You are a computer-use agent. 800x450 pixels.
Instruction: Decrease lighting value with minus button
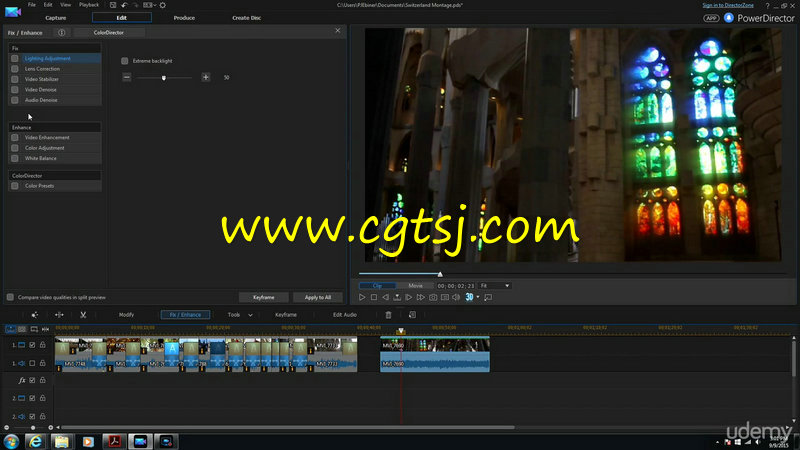pos(127,78)
